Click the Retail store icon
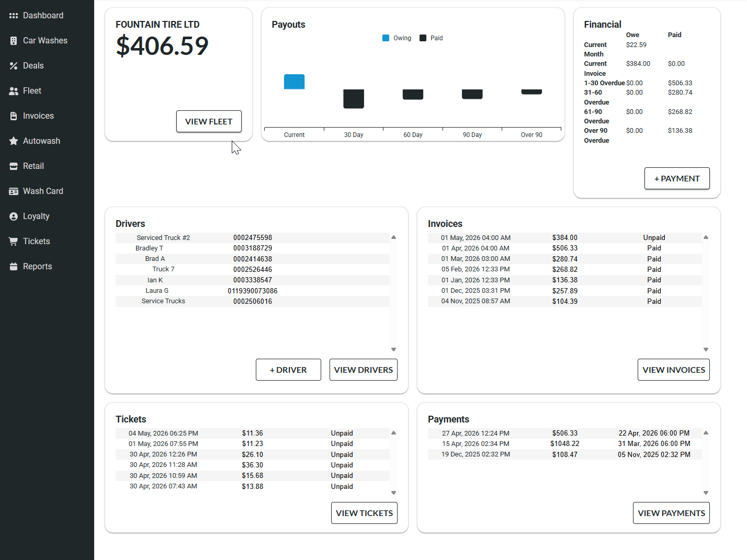The image size is (747, 560). click(14, 166)
